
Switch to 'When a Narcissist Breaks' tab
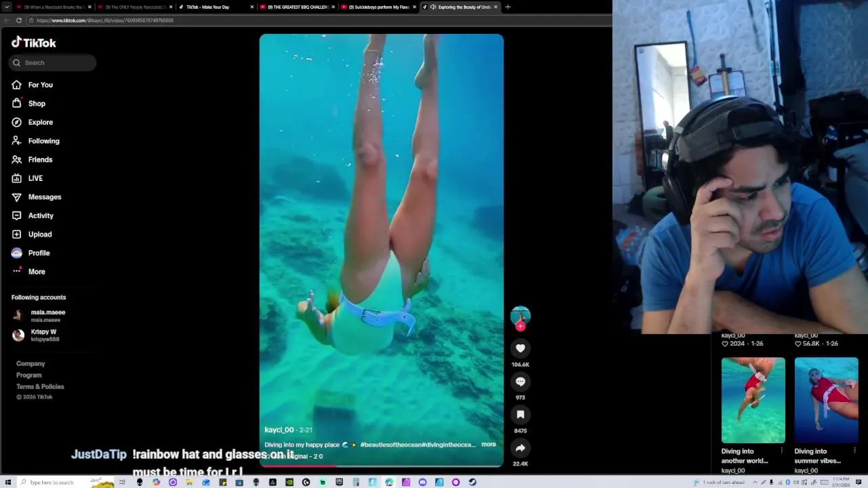54,7
